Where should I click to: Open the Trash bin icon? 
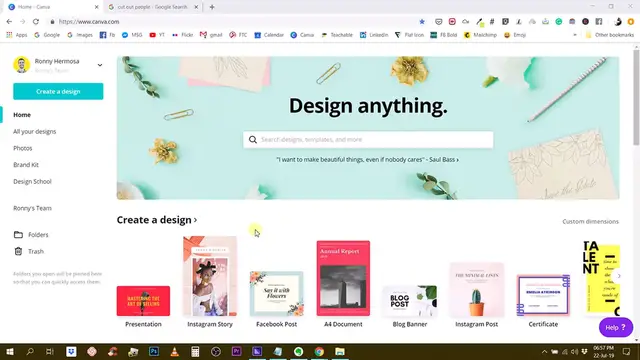18,251
